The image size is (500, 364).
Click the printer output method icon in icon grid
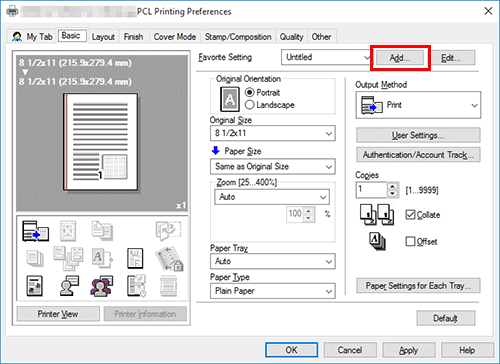[35, 231]
